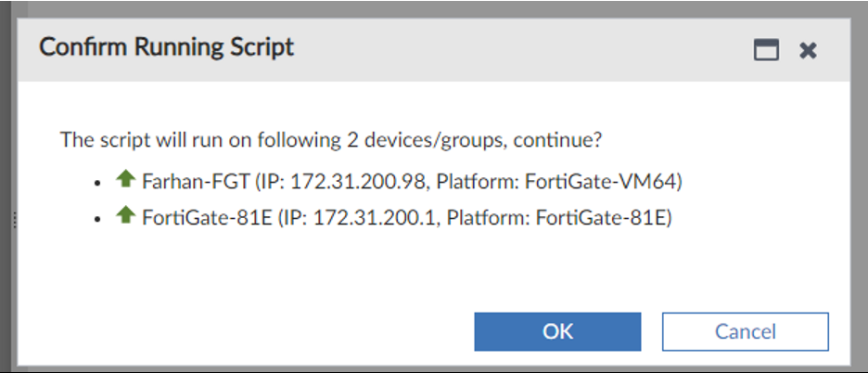868x373 pixels.
Task: Click the Confirm Running Script title
Action: pos(167,47)
